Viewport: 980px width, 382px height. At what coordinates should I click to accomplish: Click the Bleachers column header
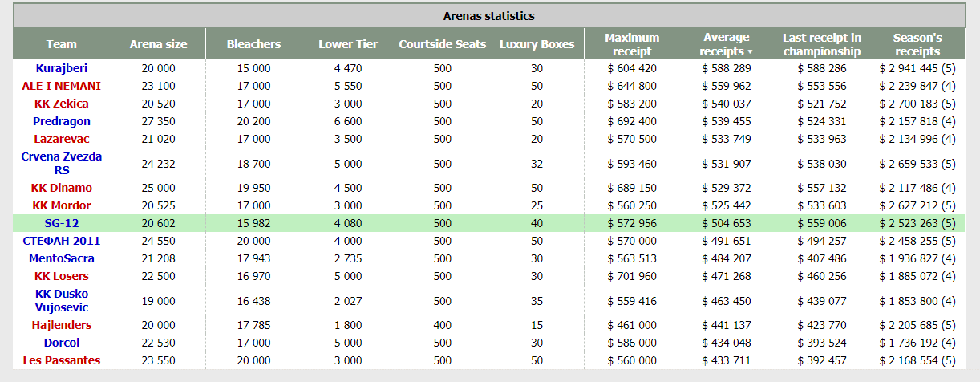(x=253, y=44)
